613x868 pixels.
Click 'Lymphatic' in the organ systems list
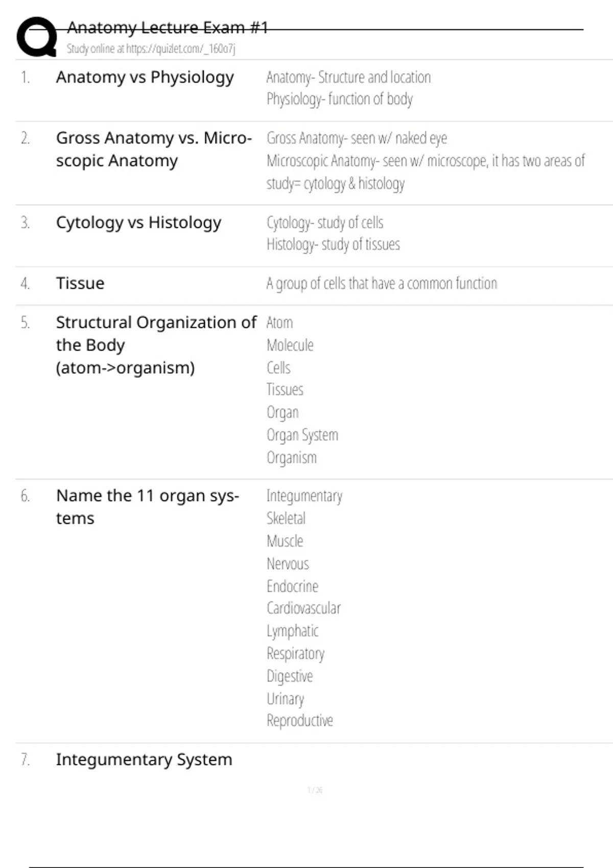[293, 631]
